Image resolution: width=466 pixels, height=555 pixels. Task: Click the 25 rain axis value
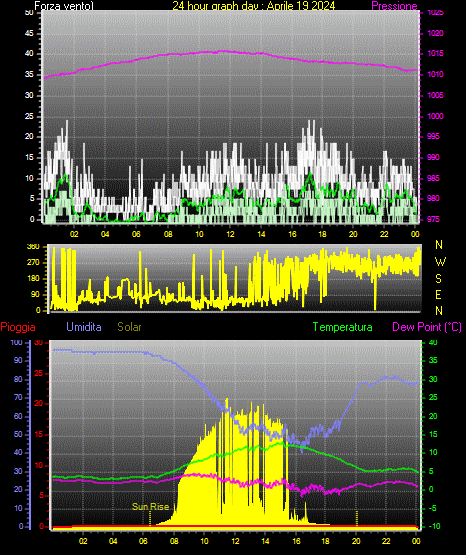(38, 373)
